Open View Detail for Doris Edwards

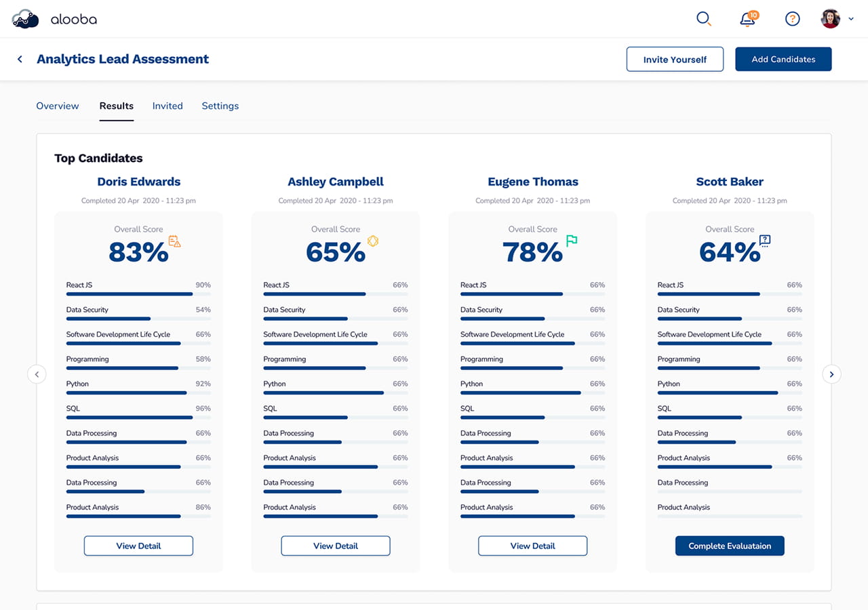(x=138, y=546)
